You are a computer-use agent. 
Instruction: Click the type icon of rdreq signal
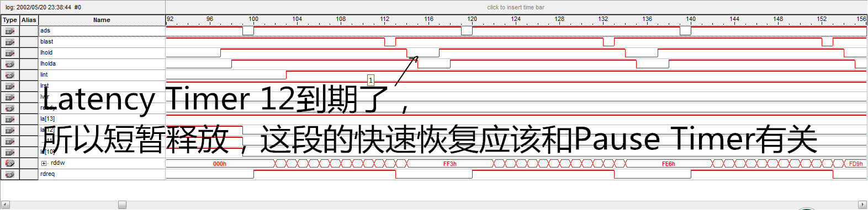9,174
